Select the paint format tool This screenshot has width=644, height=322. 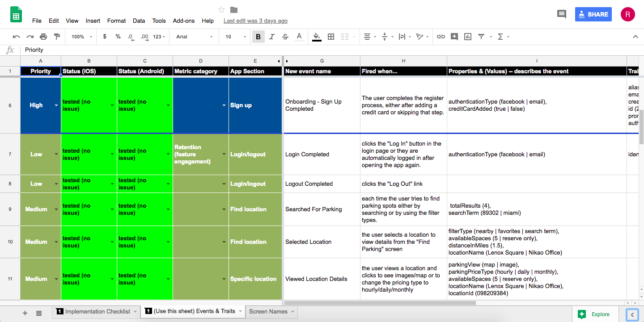point(57,37)
